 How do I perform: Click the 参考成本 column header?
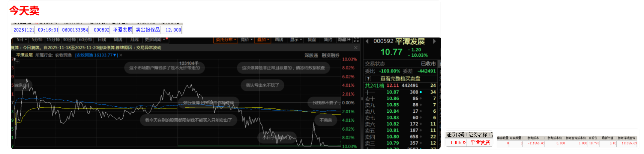point(533,138)
